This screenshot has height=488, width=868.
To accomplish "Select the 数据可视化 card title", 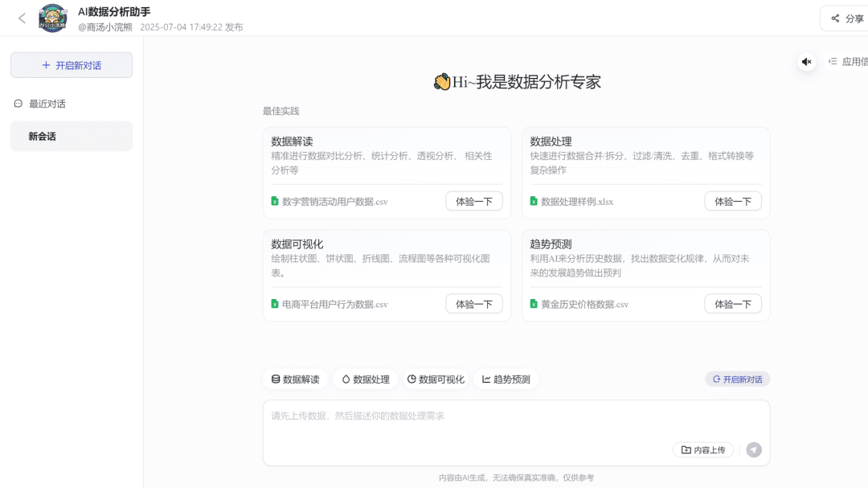I will pyautogui.click(x=297, y=244).
